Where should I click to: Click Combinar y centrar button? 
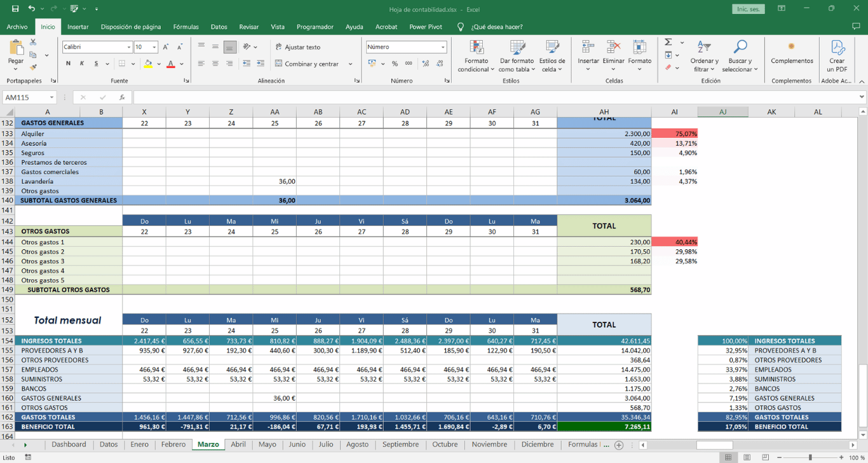point(311,64)
